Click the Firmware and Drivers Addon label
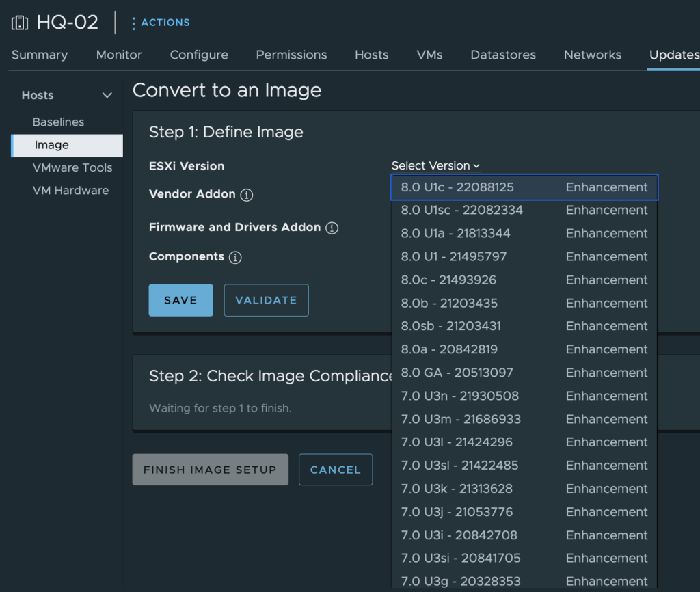The image size is (700, 592). (x=235, y=227)
